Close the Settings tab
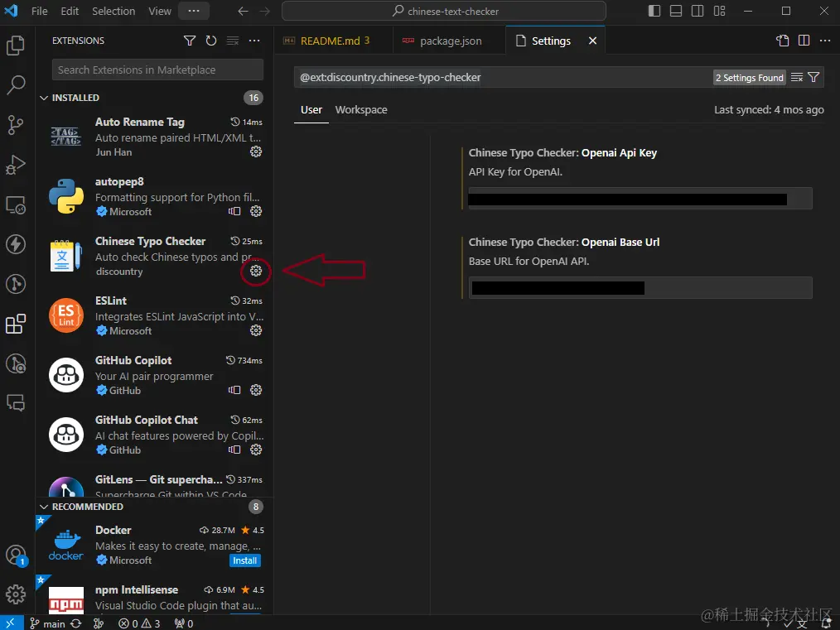The image size is (840, 630). click(592, 41)
